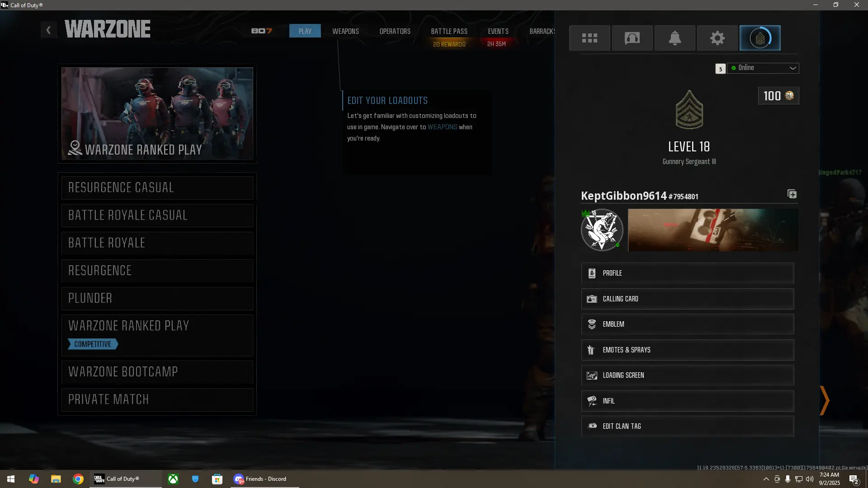Switch to the WEAPONS tab
This screenshot has height=488, width=868.
tap(345, 31)
